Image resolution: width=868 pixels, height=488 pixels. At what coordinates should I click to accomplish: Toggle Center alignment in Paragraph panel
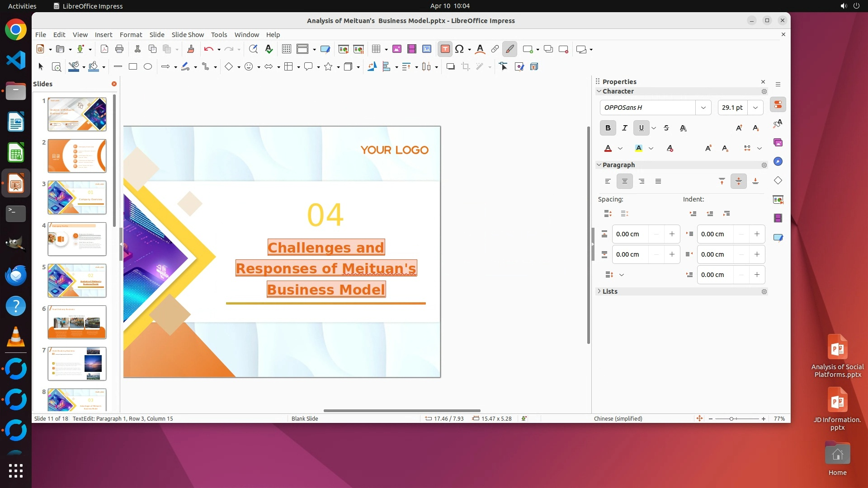click(625, 182)
